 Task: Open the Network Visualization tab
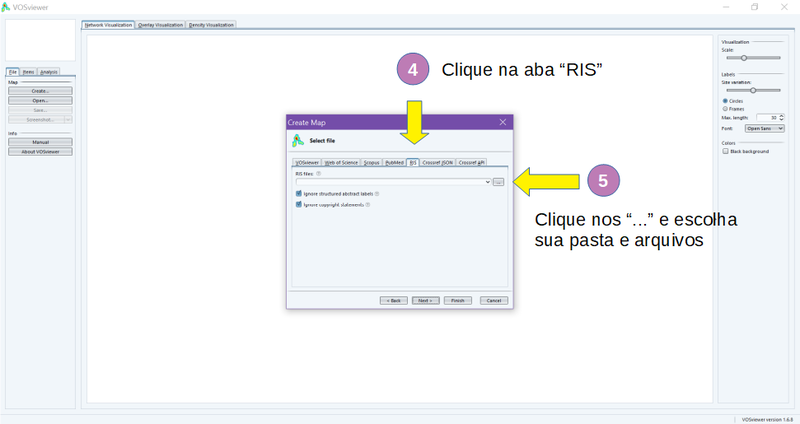[108, 24]
